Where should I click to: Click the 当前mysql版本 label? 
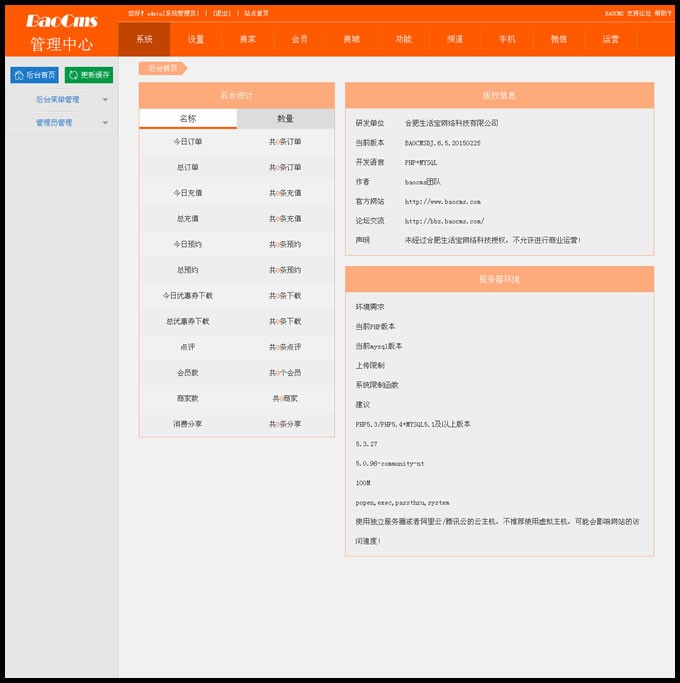[x=379, y=346]
